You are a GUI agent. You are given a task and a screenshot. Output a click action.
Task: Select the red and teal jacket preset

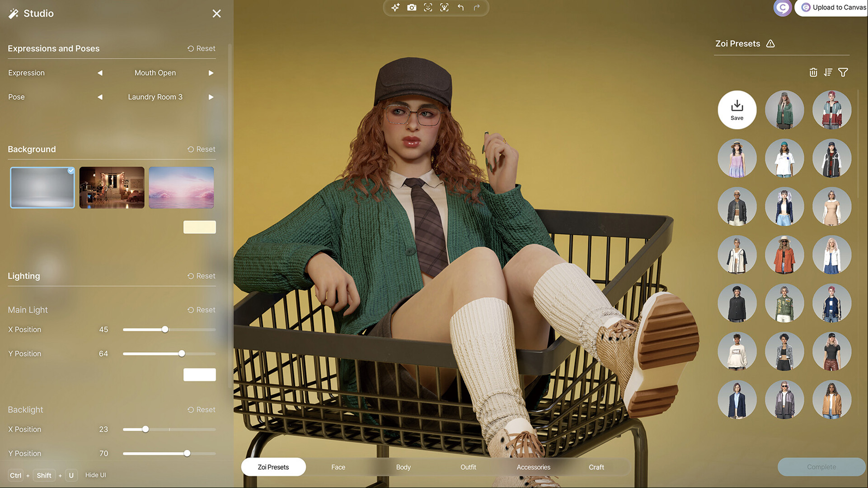pyautogui.click(x=832, y=110)
